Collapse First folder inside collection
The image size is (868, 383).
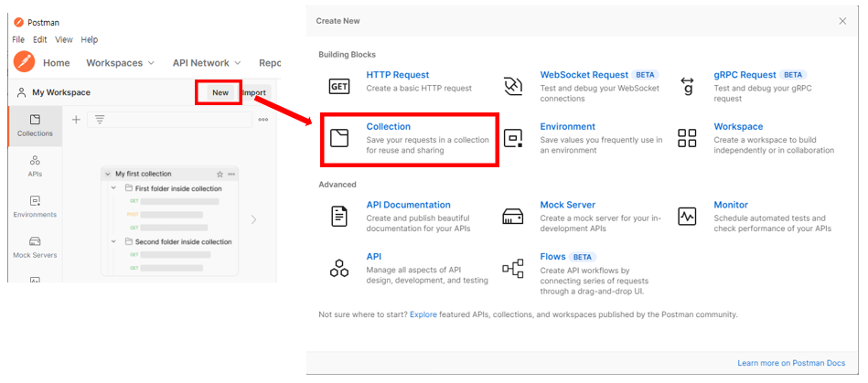point(114,188)
